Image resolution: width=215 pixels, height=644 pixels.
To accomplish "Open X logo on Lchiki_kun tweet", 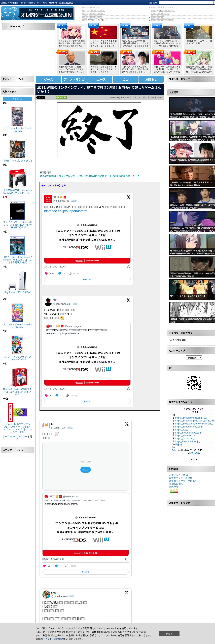I will pos(127,424).
